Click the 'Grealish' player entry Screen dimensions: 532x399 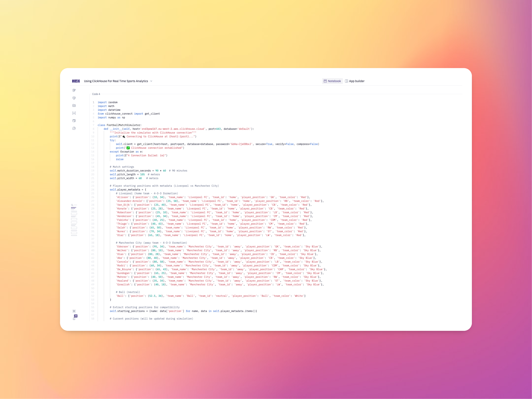[220, 284]
